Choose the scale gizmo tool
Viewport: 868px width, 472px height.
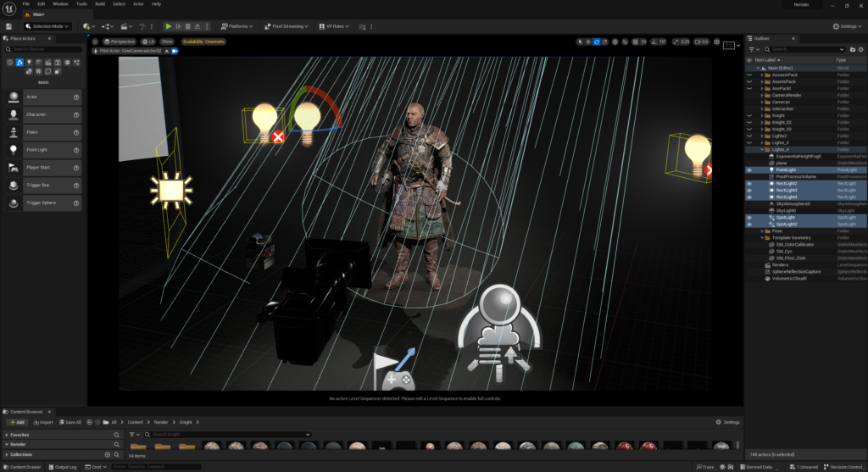[604, 42]
